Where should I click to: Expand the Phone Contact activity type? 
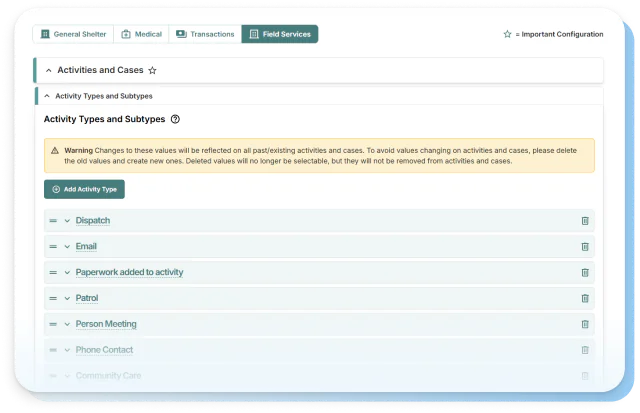(67, 350)
